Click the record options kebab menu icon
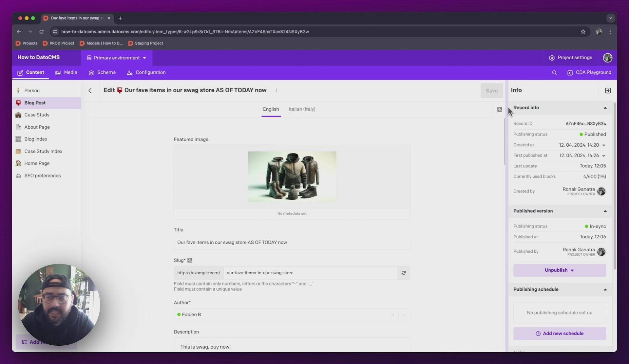 pos(276,91)
